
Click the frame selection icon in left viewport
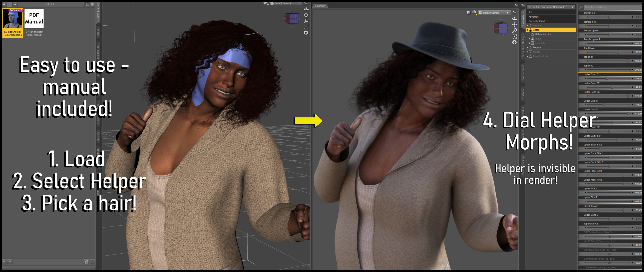point(306,27)
